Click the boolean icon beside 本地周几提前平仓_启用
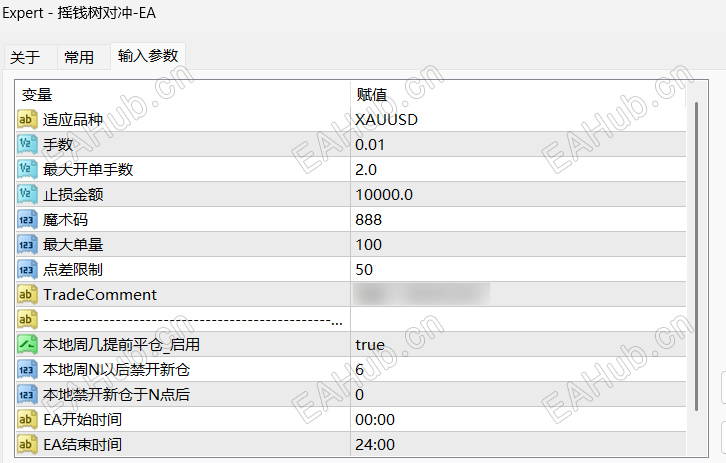The width and height of the screenshot is (726, 463). tap(27, 344)
